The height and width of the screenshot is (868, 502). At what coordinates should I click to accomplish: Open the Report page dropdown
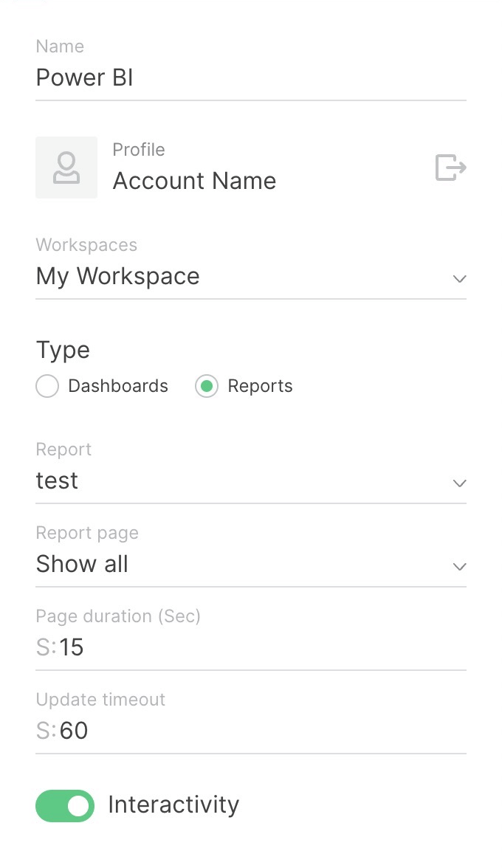251,564
